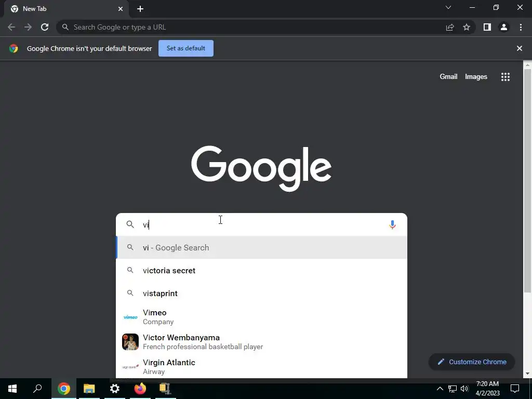Show hidden system tray icons
This screenshot has height=399, width=532.
click(440, 389)
